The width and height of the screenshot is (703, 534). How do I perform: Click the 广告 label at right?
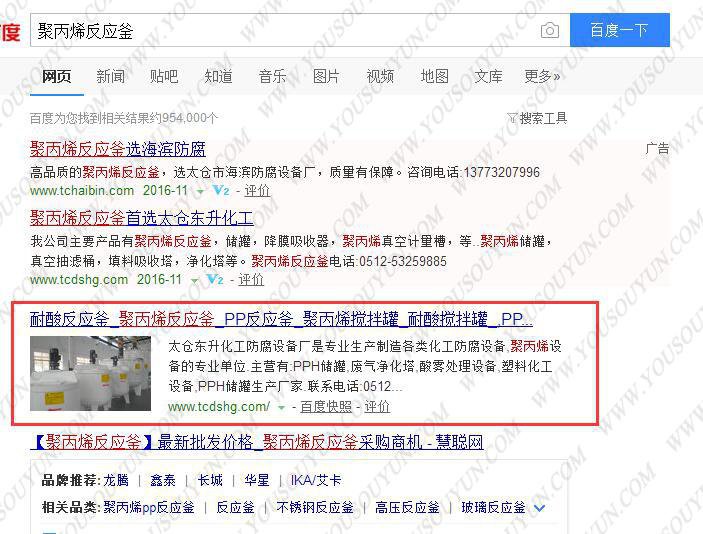(657, 148)
